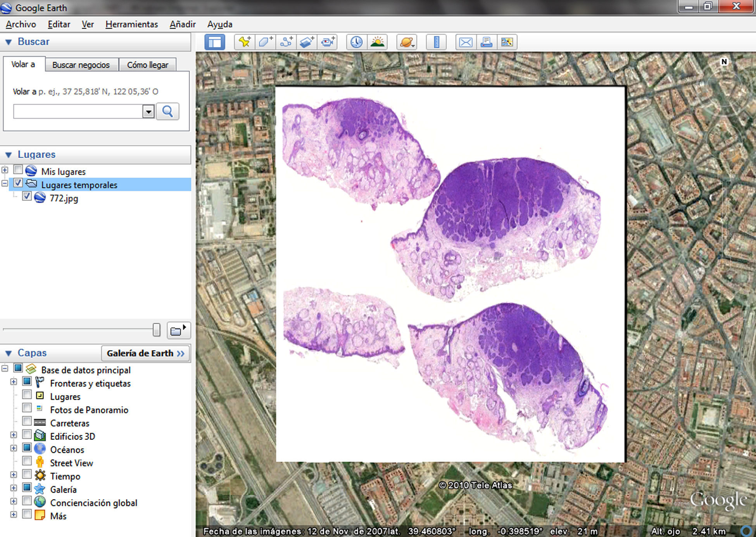Hide the sidebar with toolbar button
Viewport: 756px width, 537px height.
tap(215, 42)
